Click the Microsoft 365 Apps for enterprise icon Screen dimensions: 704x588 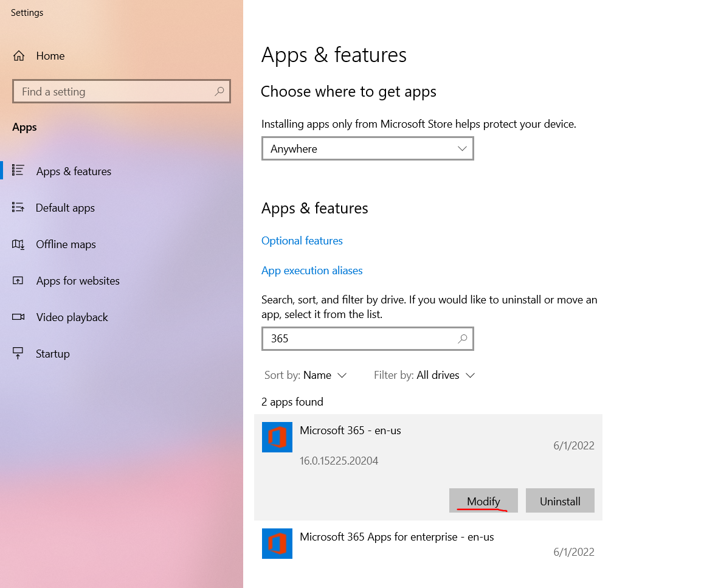pos(277,544)
